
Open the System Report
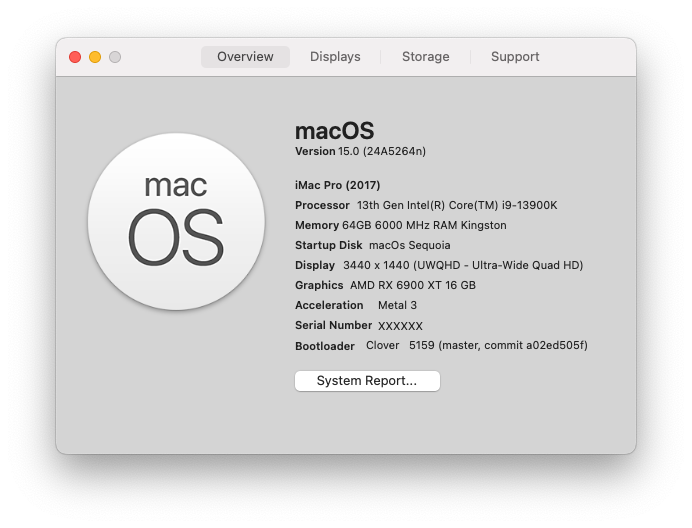(367, 381)
